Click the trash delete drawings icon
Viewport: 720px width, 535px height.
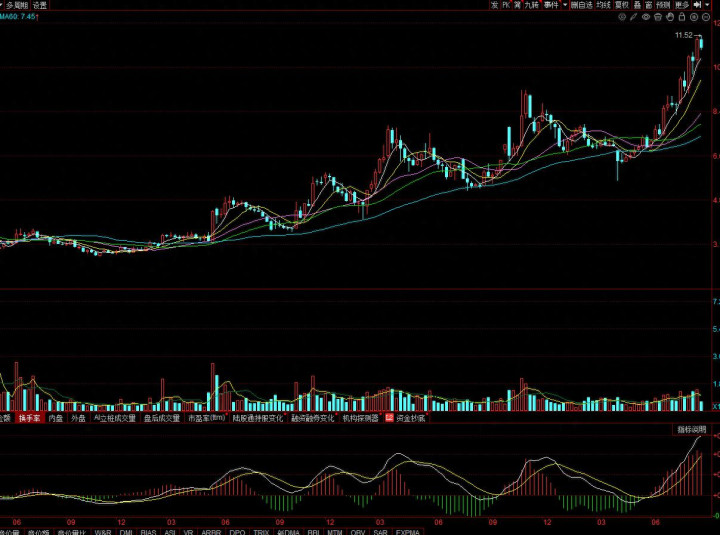[x=658, y=16]
